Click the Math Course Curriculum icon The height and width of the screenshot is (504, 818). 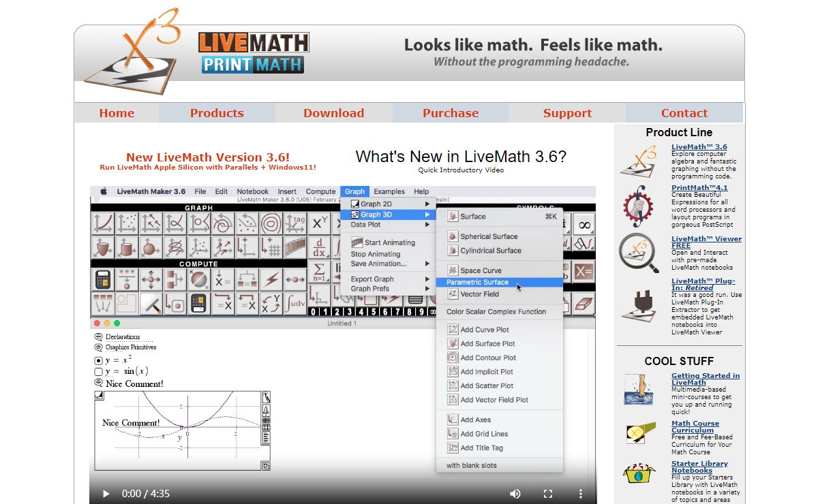tap(639, 433)
